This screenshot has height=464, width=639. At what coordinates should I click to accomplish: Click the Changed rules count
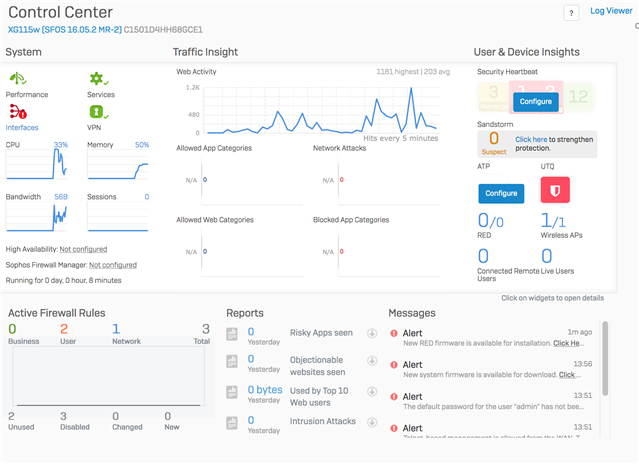(x=116, y=416)
